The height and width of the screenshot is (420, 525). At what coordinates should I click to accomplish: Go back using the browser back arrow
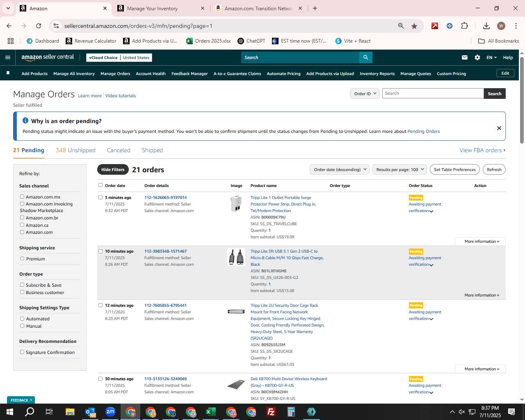tap(9, 26)
